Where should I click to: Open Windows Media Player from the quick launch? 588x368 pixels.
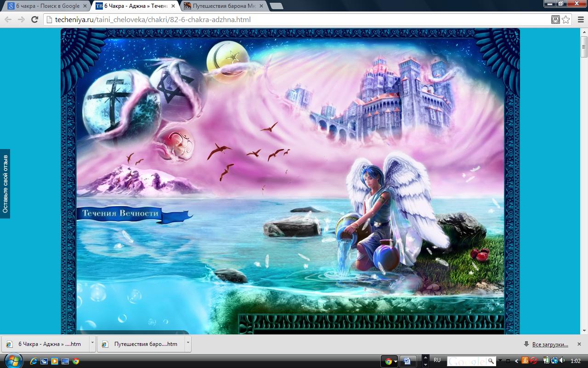pyautogui.click(x=55, y=361)
